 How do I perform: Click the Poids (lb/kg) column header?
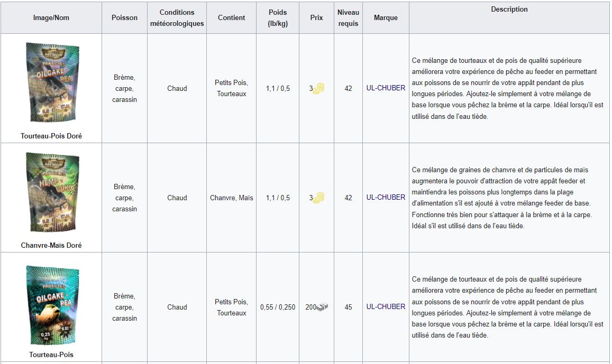pos(278,17)
